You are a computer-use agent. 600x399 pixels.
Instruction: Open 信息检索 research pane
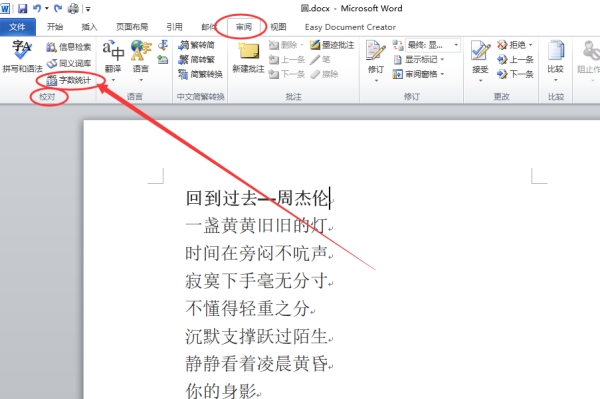(69, 47)
